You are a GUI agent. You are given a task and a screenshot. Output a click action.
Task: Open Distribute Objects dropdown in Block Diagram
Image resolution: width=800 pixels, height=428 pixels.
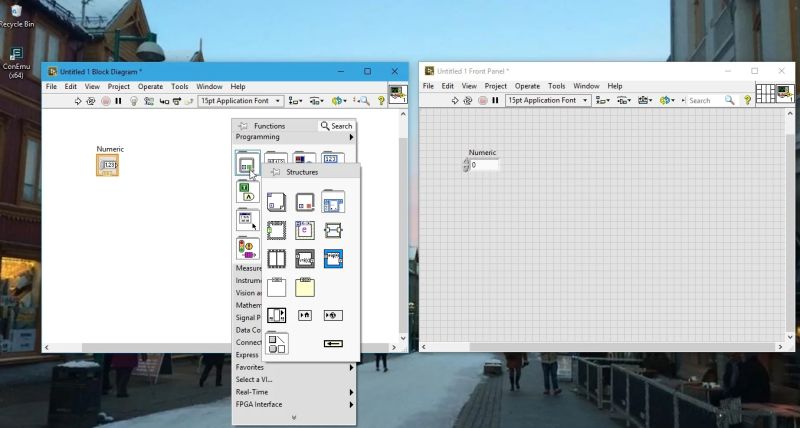click(316, 101)
